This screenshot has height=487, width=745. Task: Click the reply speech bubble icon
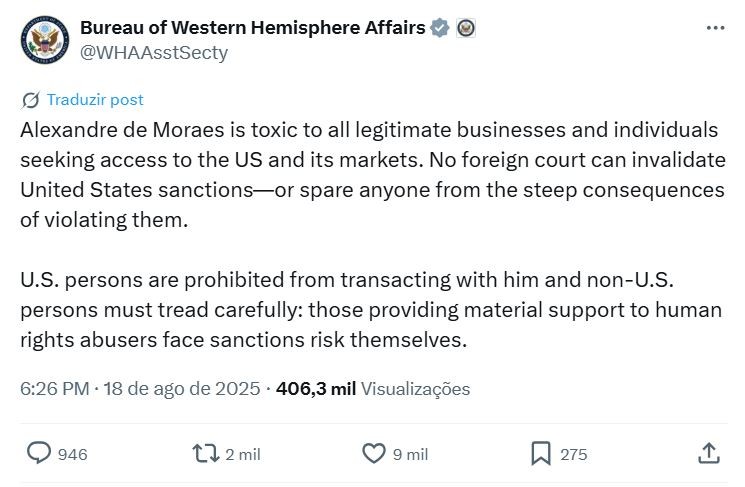tap(38, 453)
